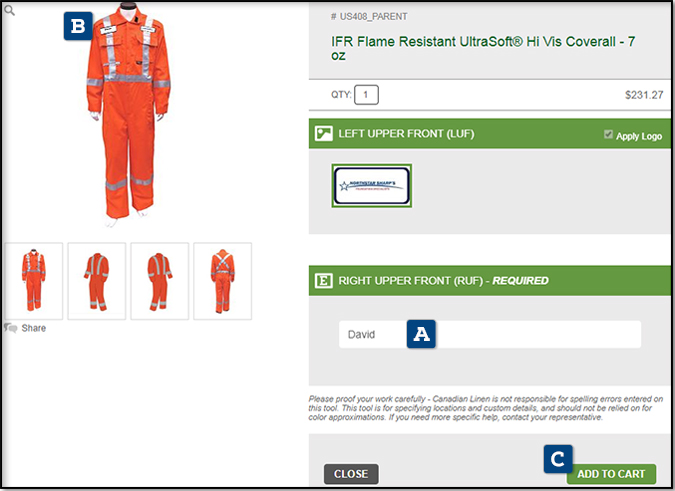Screen dimensions: 675x491
Task: Toggle the Apply Logo checkbox
Action: coord(609,135)
